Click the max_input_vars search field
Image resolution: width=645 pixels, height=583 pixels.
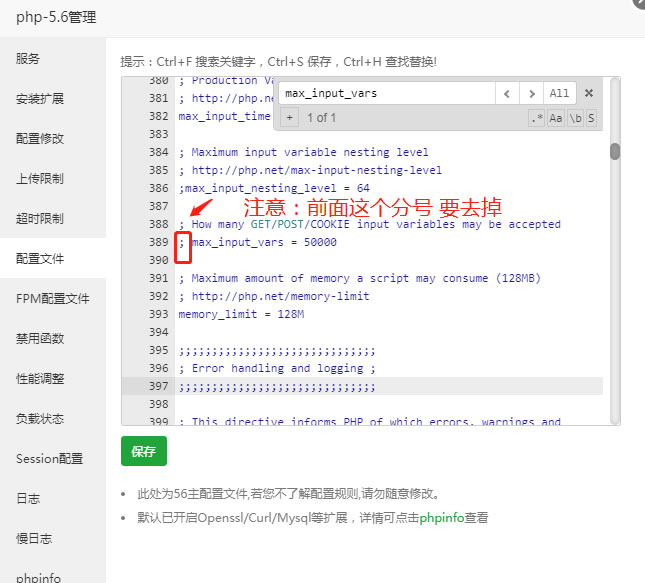[x=386, y=93]
